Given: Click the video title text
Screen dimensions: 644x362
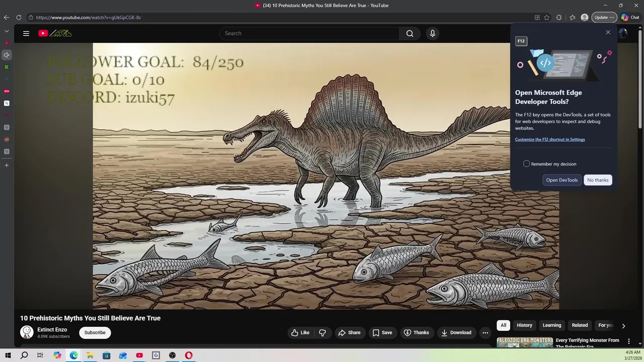Looking at the screenshot, I should click(x=90, y=318).
